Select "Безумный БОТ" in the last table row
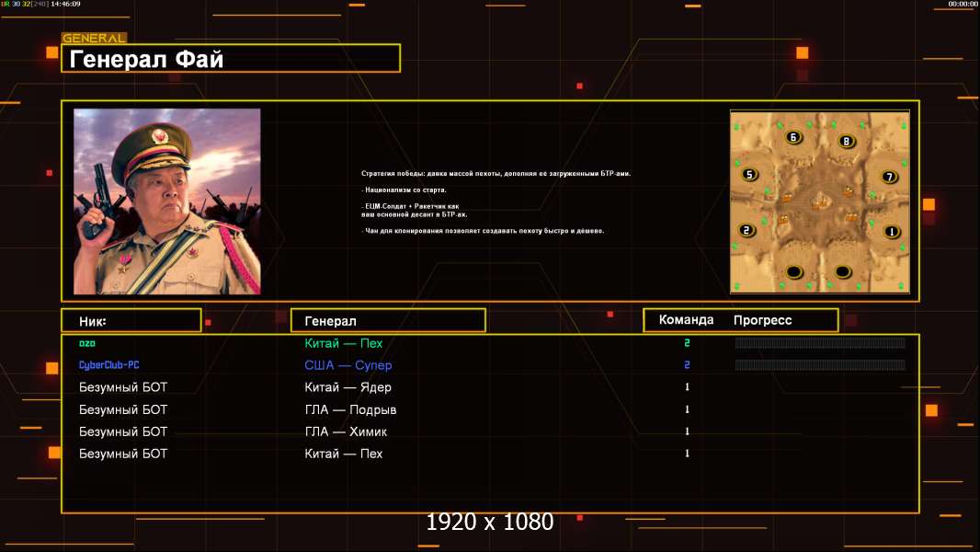The image size is (980, 552). [123, 454]
